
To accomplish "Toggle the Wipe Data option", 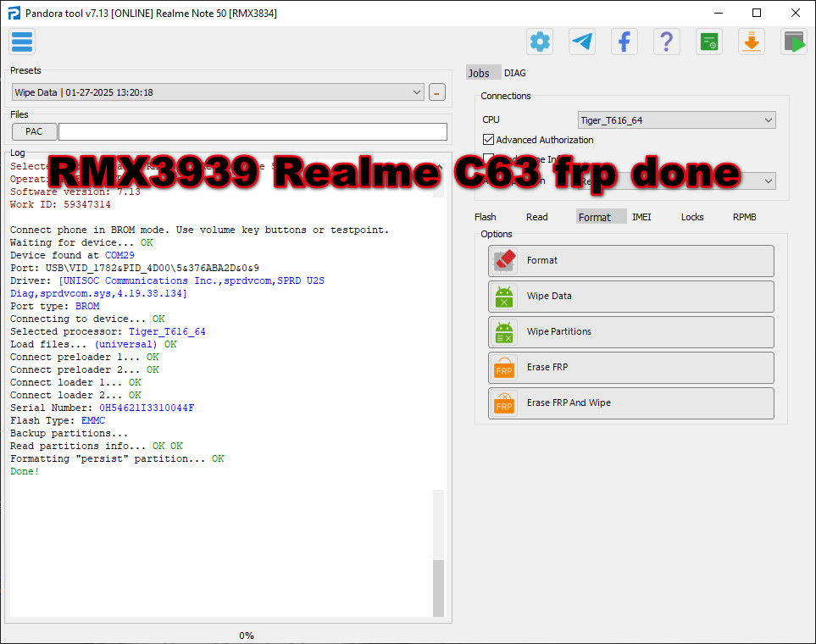I will point(630,297).
